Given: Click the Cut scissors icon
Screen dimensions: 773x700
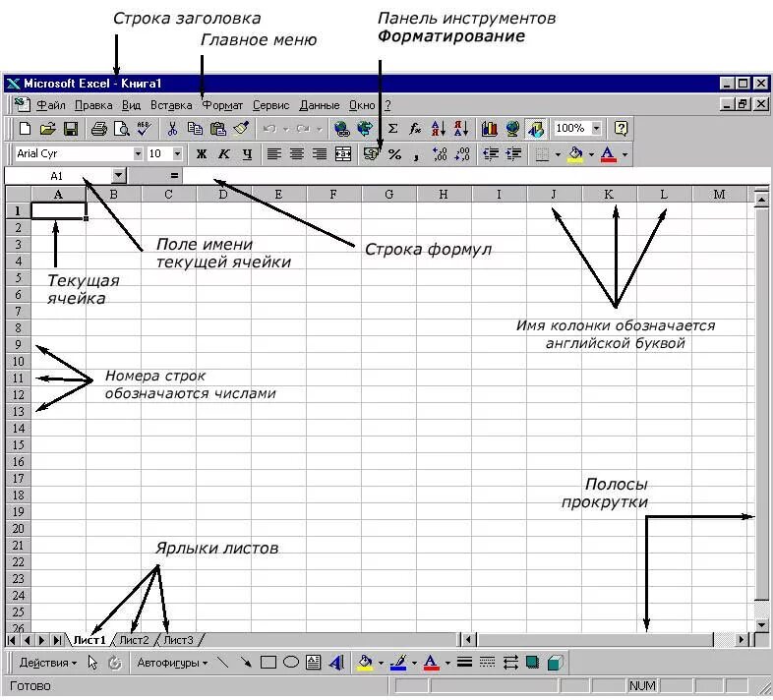Looking at the screenshot, I should [x=172, y=129].
